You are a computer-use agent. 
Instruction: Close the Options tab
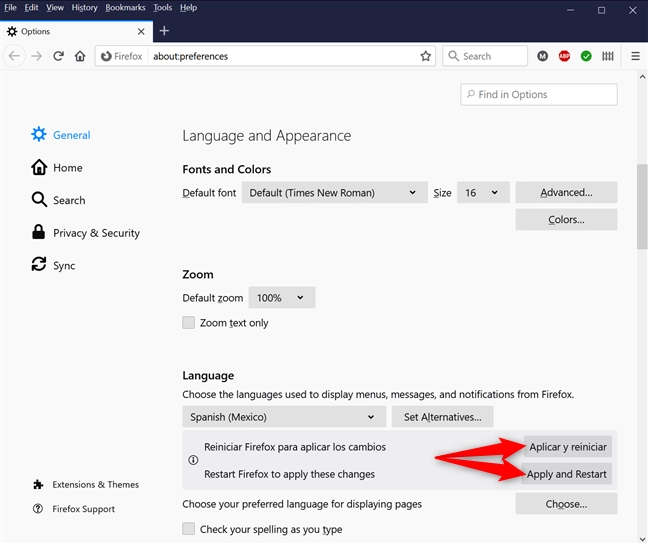coord(141,31)
